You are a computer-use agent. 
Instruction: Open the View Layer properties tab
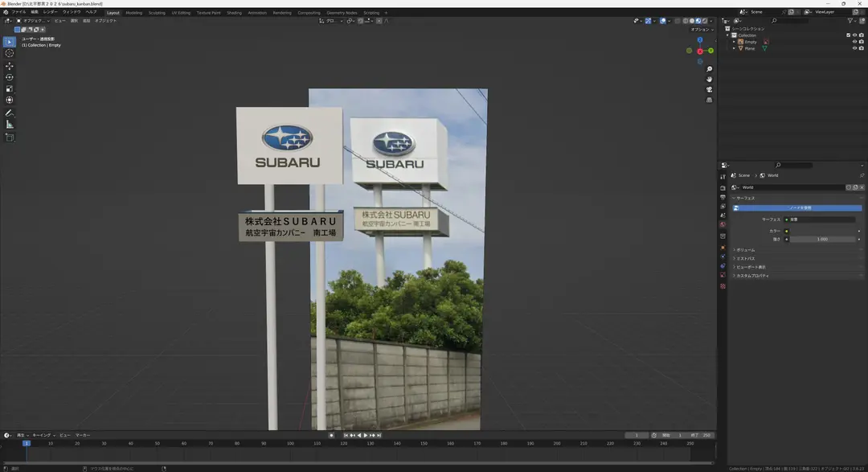click(723, 206)
